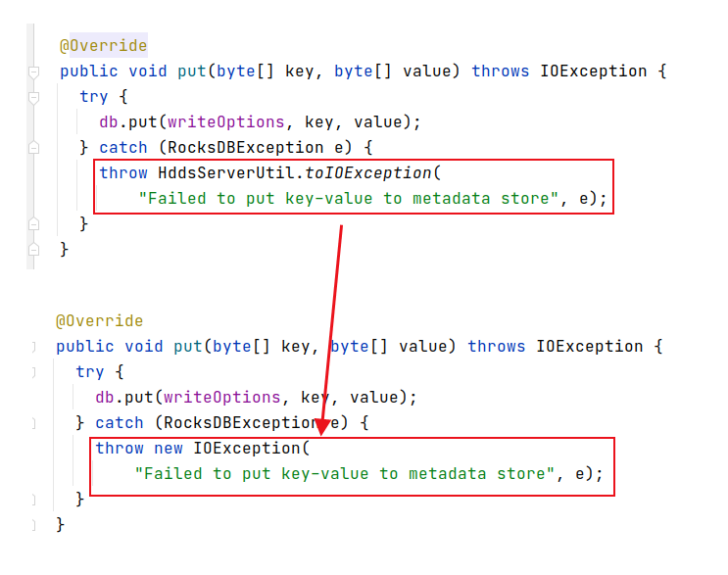The width and height of the screenshot is (728, 575).
Task: Collapse the put method fold marker in top snippet
Action: 33,72
